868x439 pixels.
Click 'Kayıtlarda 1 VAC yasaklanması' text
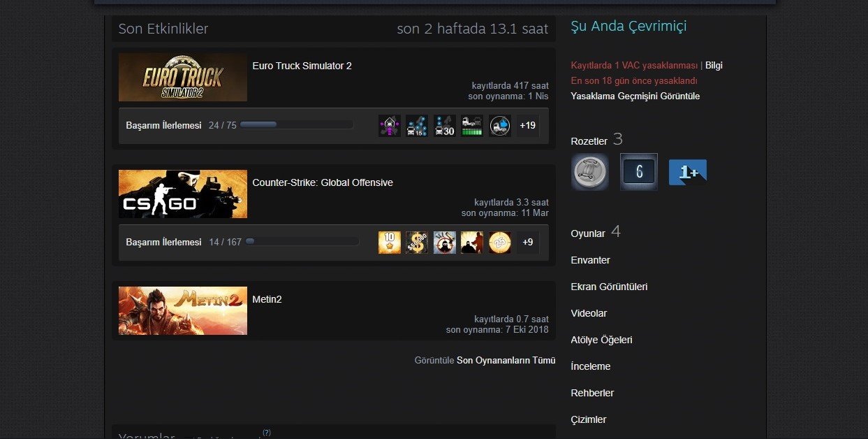[634, 66]
